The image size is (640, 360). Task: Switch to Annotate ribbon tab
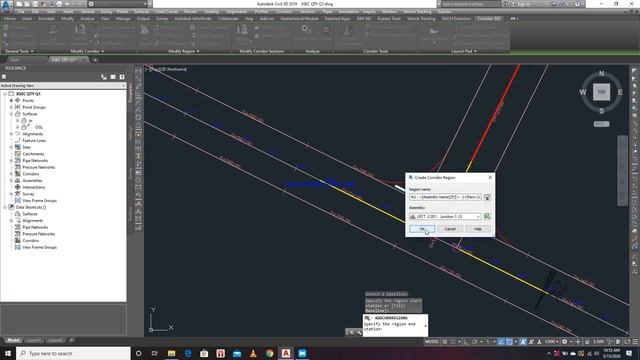pyautogui.click(x=46, y=19)
